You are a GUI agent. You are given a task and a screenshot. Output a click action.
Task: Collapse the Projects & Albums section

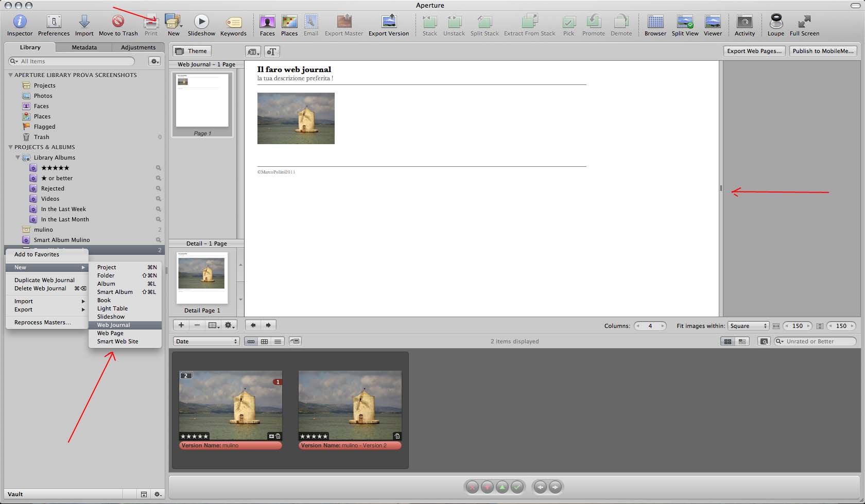click(10, 147)
